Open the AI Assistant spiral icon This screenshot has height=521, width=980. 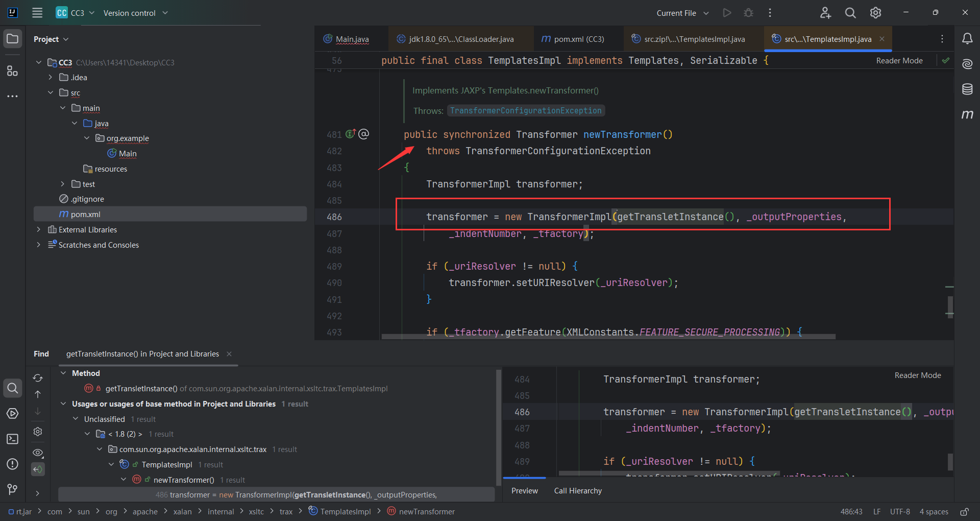coord(967,64)
